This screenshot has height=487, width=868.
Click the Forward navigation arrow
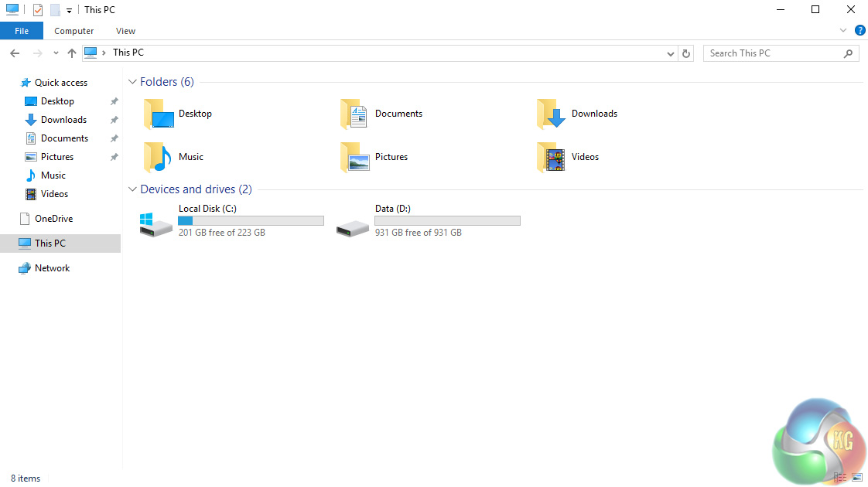coord(38,53)
